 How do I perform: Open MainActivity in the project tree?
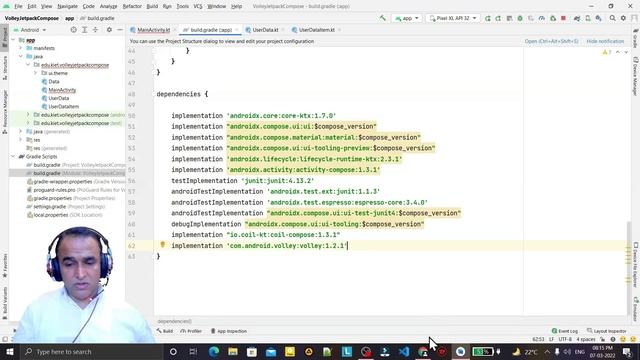(x=62, y=90)
